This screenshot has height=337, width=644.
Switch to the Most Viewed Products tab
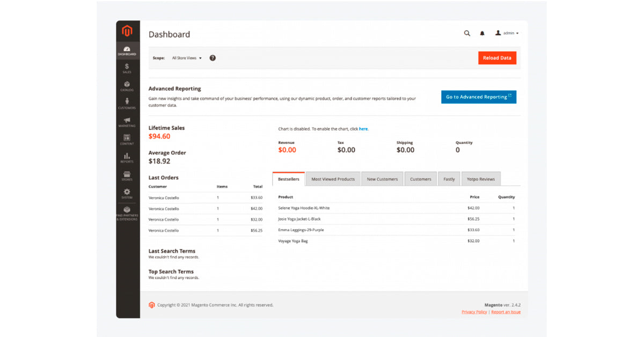click(333, 179)
